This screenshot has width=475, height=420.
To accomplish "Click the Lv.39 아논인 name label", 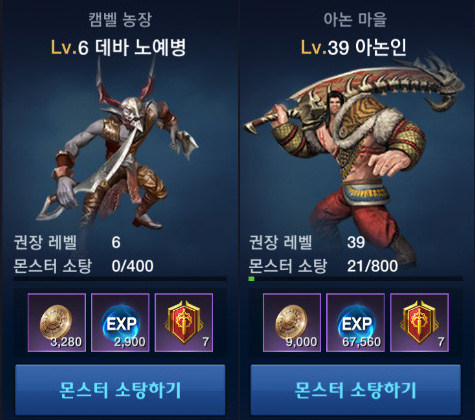I will pos(354,47).
